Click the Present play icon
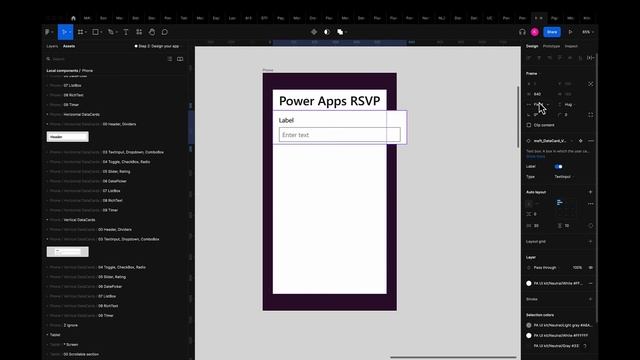This screenshot has width=640, height=360. [570, 32]
